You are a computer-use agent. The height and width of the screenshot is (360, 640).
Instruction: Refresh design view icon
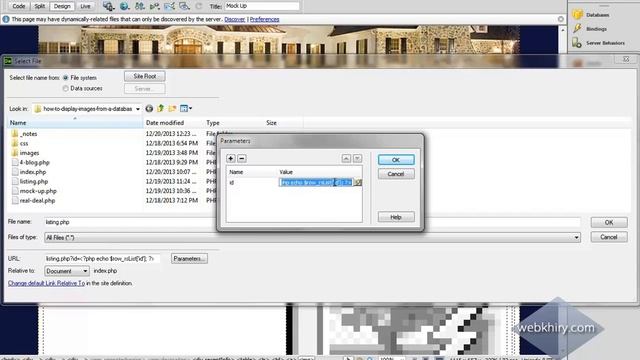(199, 6)
